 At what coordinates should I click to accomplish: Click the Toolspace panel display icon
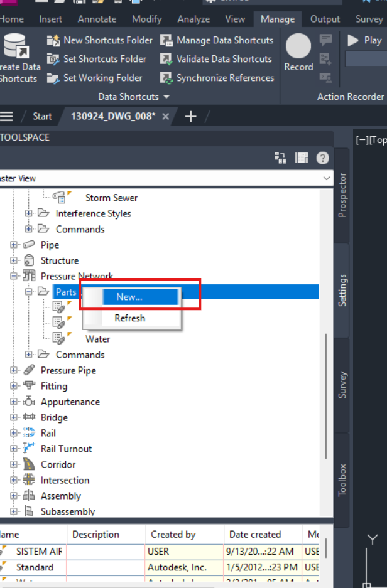301,158
